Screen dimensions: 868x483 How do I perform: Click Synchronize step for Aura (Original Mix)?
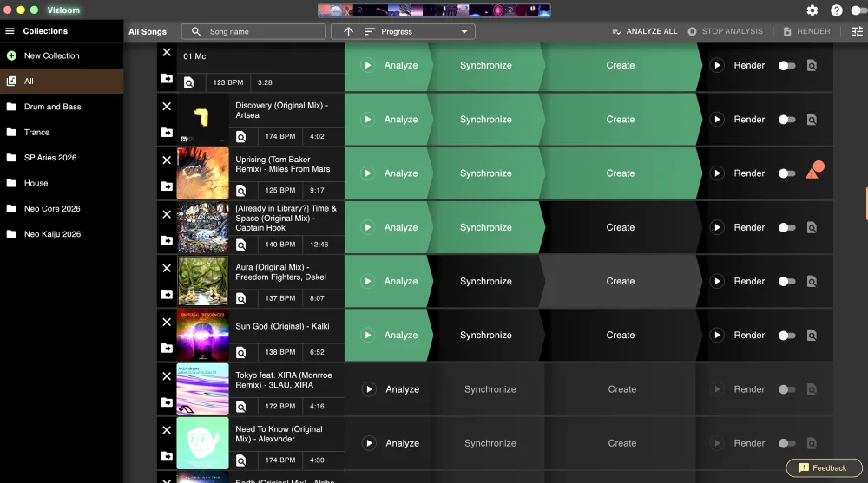(485, 281)
